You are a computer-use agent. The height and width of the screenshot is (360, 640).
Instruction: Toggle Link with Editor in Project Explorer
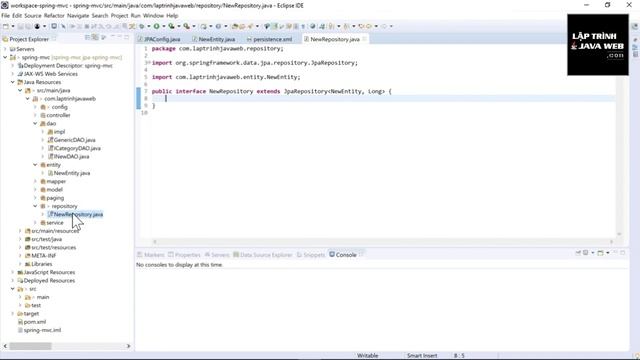(x=95, y=38)
